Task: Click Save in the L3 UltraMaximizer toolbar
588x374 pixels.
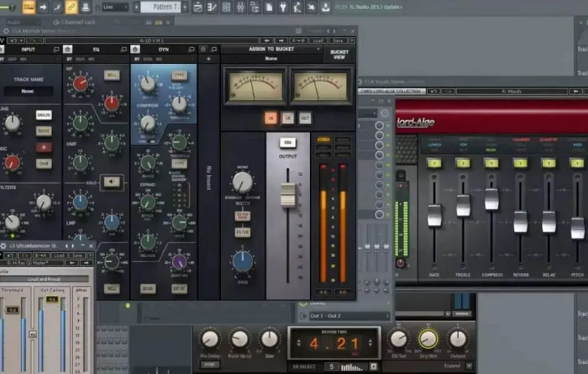Action: click(x=77, y=256)
